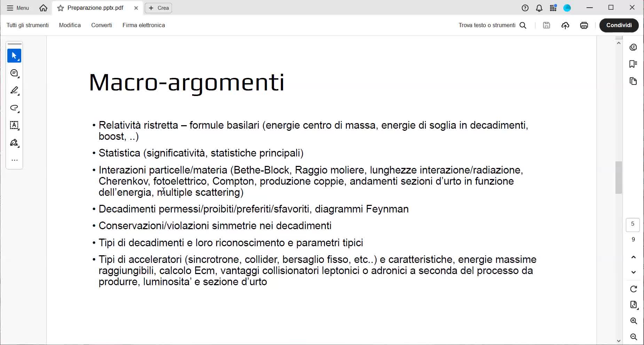Zoom out of the document
Image resolution: width=644 pixels, height=345 pixels.
[x=634, y=337]
